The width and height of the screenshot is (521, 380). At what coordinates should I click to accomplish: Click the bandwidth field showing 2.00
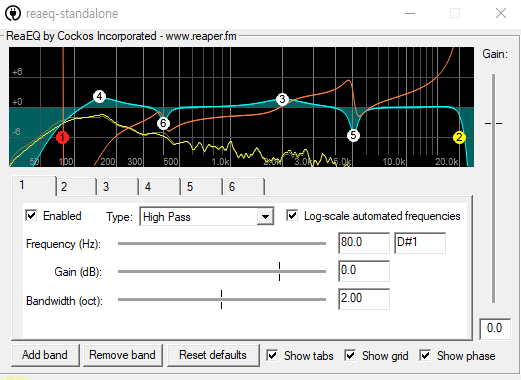coord(364,299)
